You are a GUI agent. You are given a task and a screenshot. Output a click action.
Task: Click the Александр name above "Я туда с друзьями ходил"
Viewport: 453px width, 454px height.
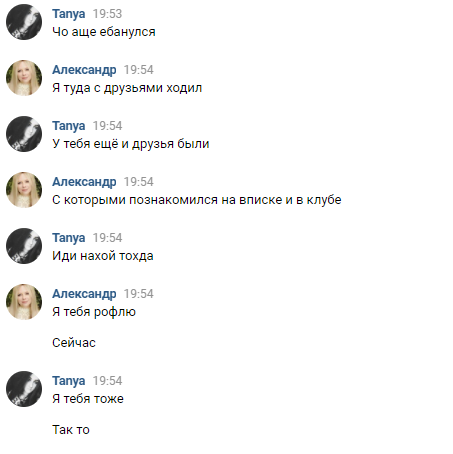(x=84, y=70)
